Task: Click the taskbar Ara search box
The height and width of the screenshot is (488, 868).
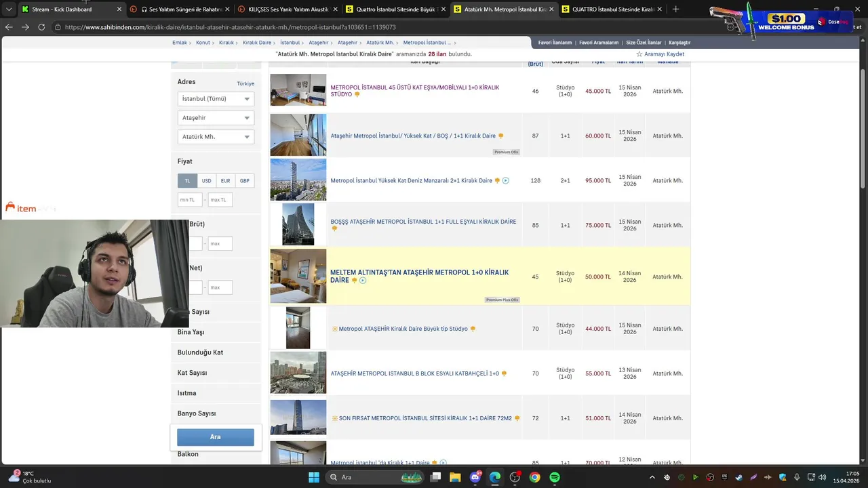Action: click(x=375, y=477)
